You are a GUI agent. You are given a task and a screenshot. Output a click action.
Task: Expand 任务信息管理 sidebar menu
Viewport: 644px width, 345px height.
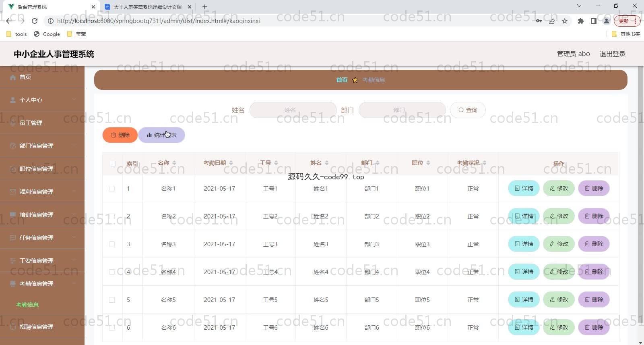pyautogui.click(x=42, y=238)
